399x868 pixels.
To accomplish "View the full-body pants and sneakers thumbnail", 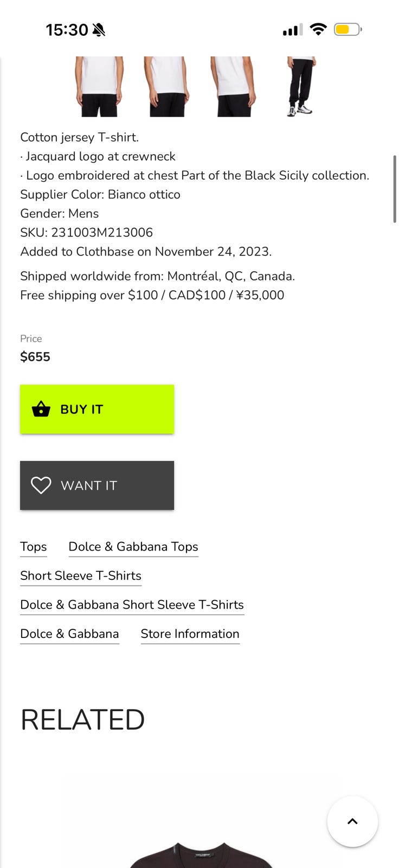I will 301,86.
